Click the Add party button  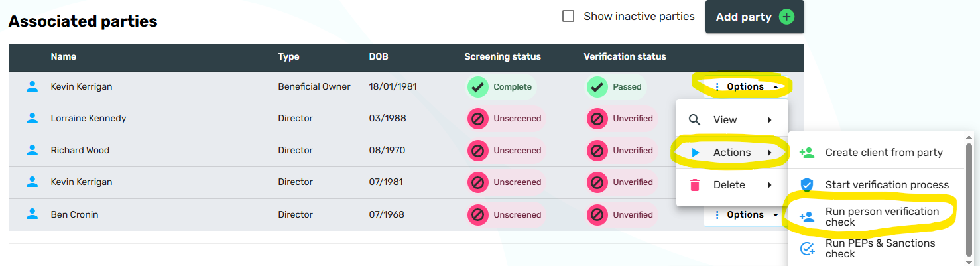click(744, 17)
